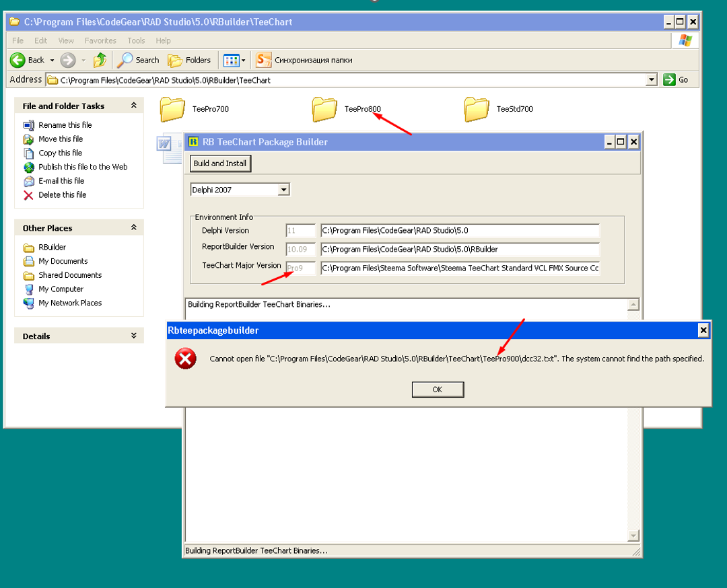Open the Back button history dropdown arrow

pos(52,61)
